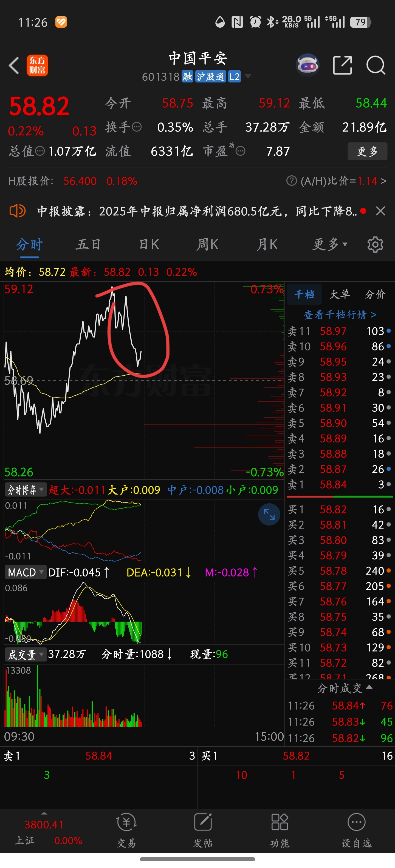
Task: Switch to 月K chart tab
Action: pyautogui.click(x=267, y=244)
